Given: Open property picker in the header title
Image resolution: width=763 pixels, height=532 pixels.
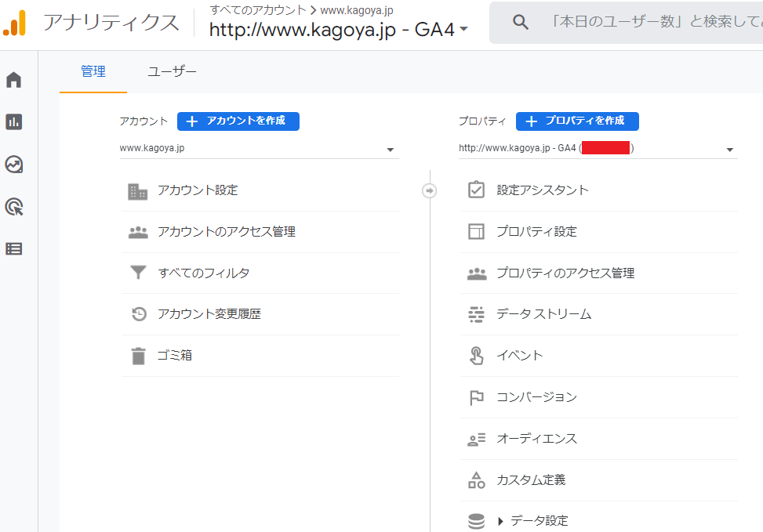Looking at the screenshot, I should pyautogui.click(x=339, y=30).
